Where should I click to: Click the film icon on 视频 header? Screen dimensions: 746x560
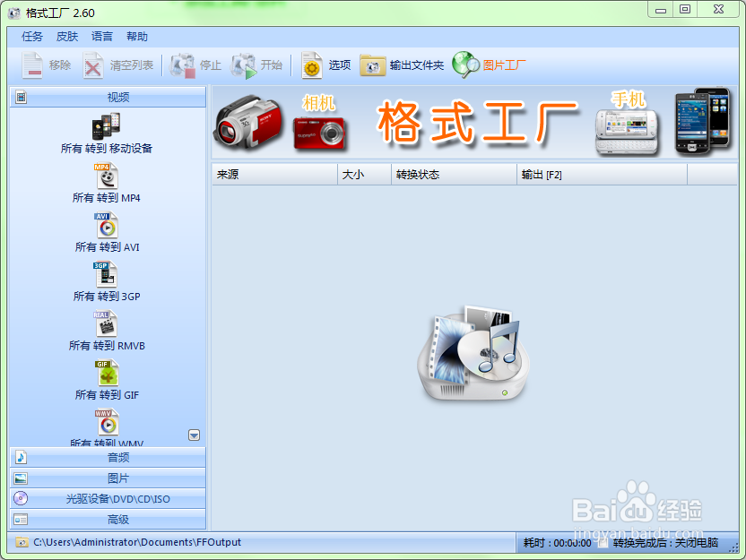pyautogui.click(x=21, y=97)
